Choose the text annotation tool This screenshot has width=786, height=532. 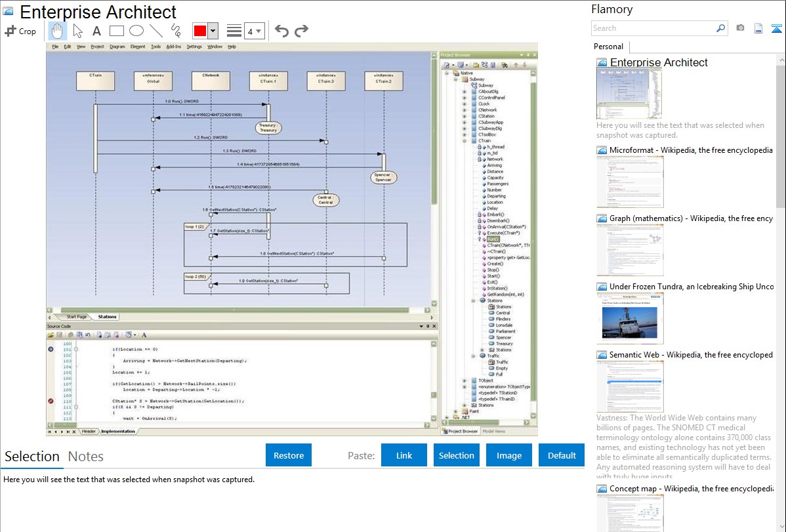pos(96,31)
